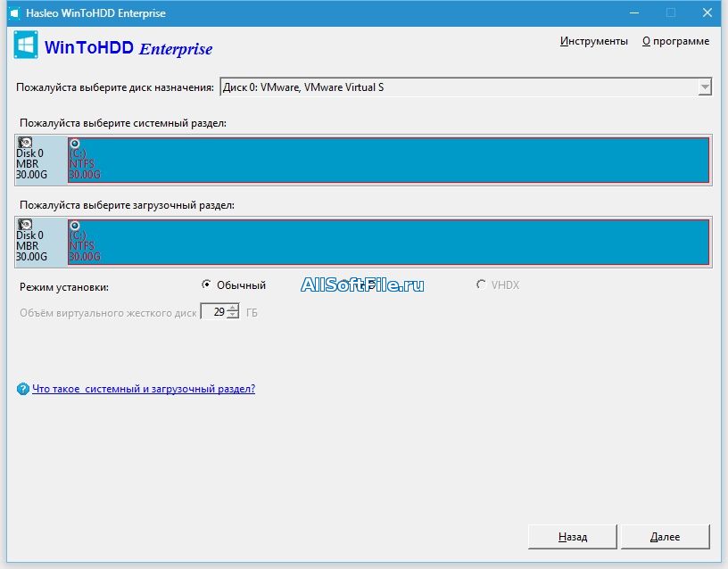Increase virtual disk size with up arrow
Screen dimensions: 728x569
234,307
